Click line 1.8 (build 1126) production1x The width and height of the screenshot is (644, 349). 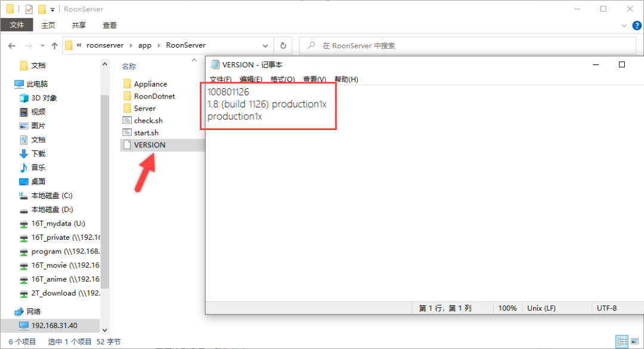pos(267,104)
